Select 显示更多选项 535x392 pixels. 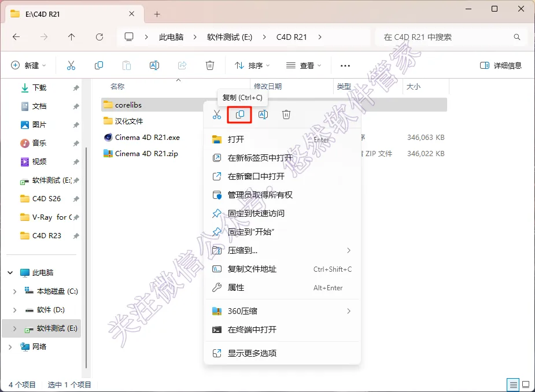coord(282,353)
